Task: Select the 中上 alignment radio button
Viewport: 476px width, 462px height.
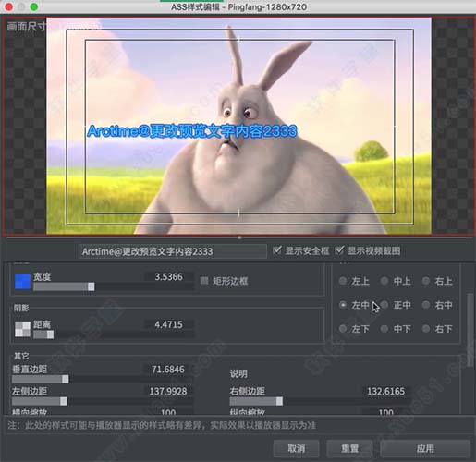Action: (384, 281)
